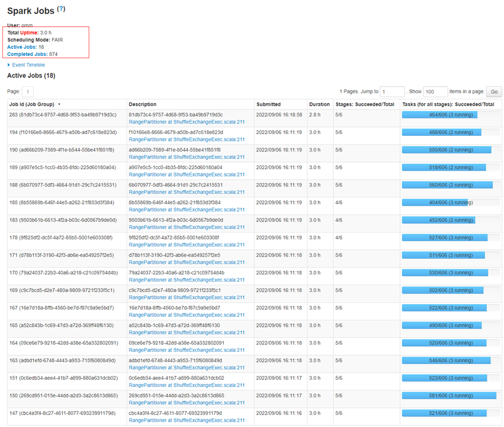504x427 pixels.
Task: Click the 404/606 (3 running) progress bar
Action: coord(450,202)
